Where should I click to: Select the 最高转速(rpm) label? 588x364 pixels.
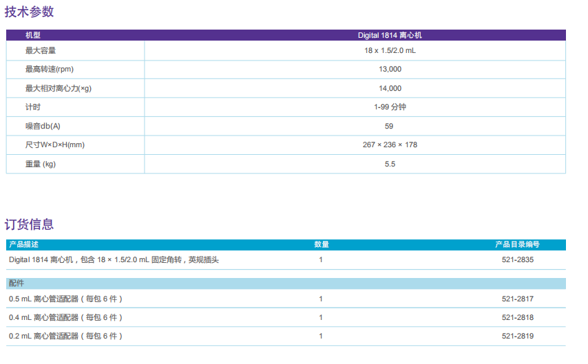[49, 69]
